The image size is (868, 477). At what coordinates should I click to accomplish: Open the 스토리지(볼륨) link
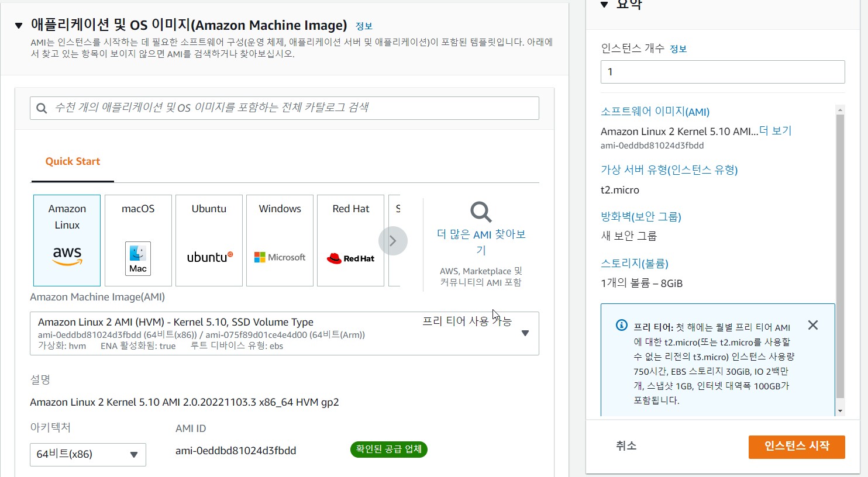coord(635,264)
